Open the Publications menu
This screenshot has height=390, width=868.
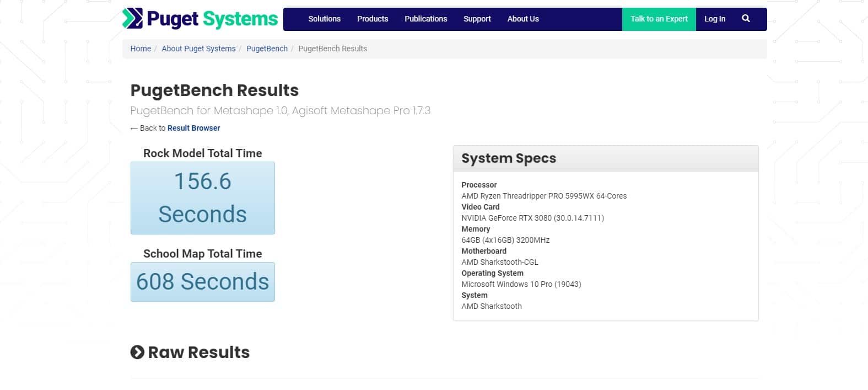point(426,19)
